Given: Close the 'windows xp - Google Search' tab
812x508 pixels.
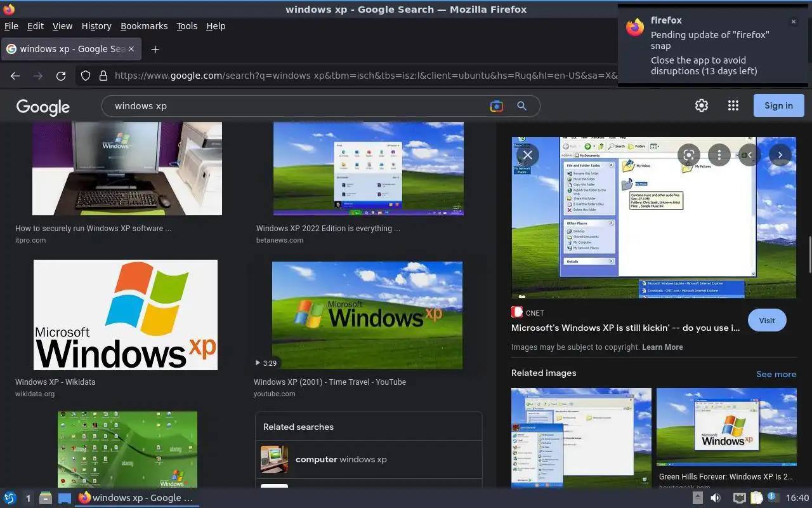Looking at the screenshot, I should (131, 49).
